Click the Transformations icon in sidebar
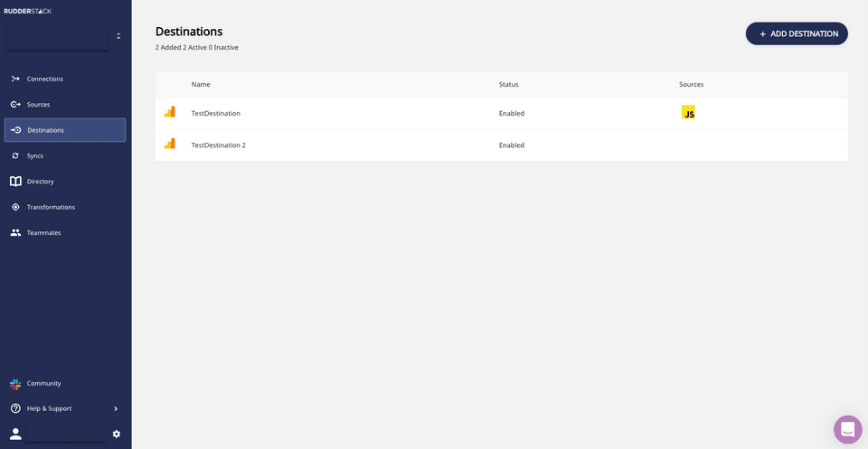 [15, 207]
